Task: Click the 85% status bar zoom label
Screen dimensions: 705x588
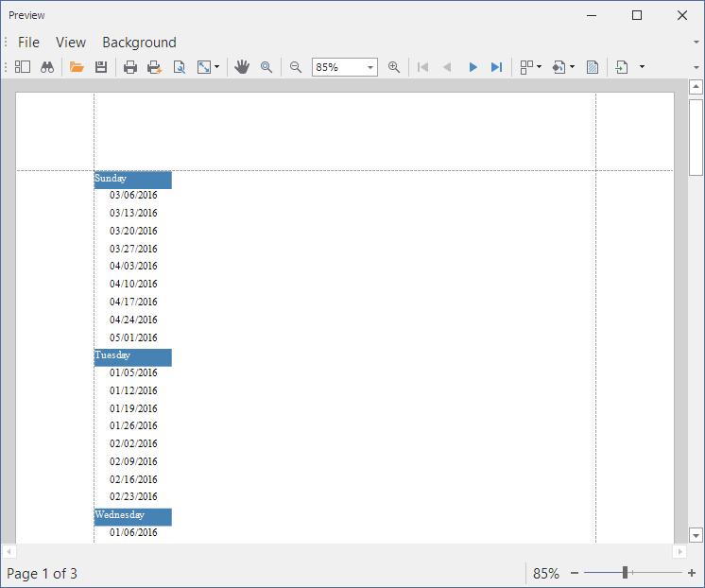Action: coord(546,574)
